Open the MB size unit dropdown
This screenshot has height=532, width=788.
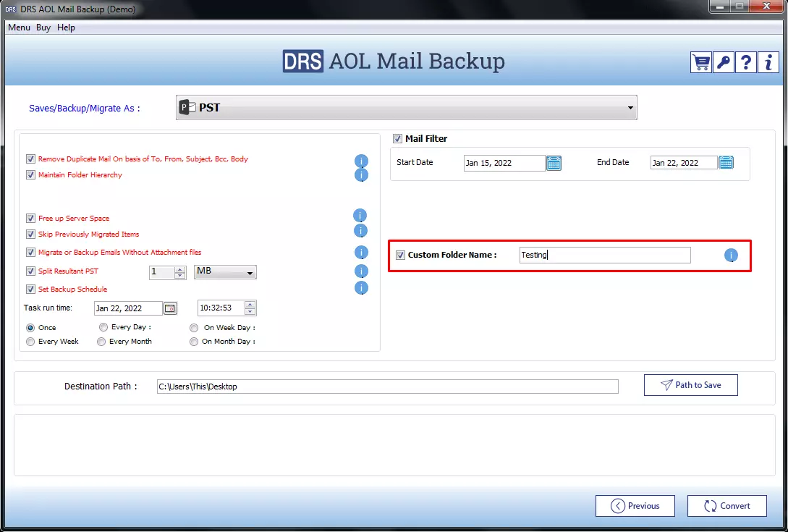click(225, 272)
